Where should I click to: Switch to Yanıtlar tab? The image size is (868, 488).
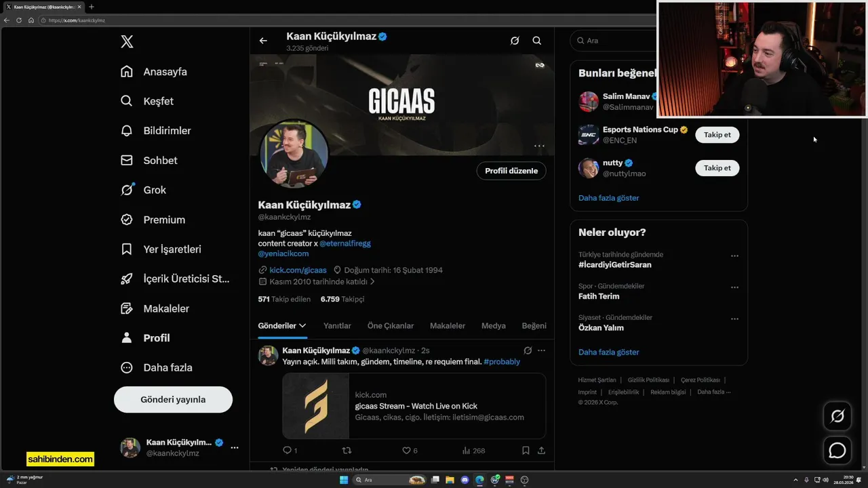(x=337, y=326)
